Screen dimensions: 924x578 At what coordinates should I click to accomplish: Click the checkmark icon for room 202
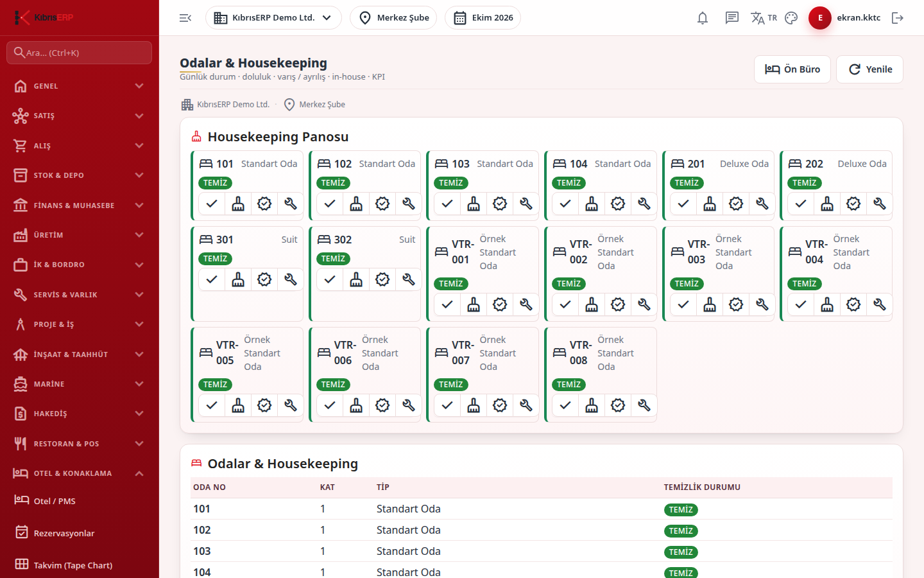click(801, 204)
